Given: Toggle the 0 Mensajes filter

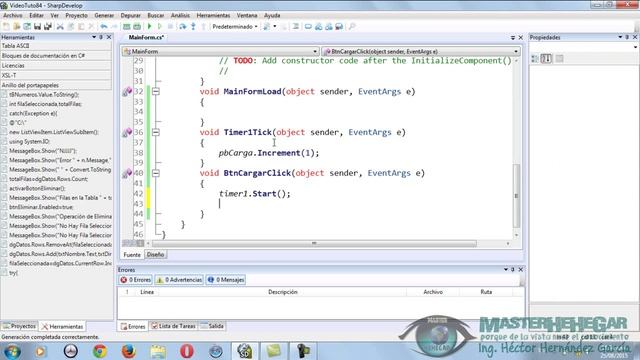Looking at the screenshot, I should (x=226, y=280).
